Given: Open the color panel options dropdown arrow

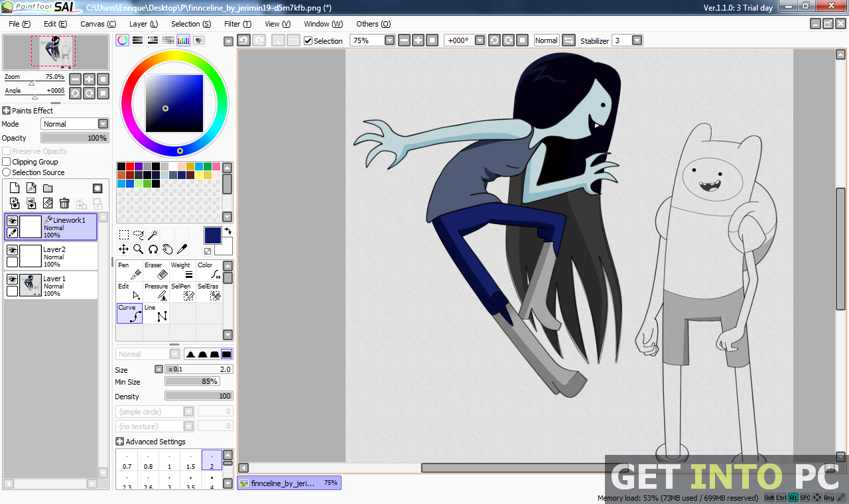Looking at the screenshot, I should point(228,41).
